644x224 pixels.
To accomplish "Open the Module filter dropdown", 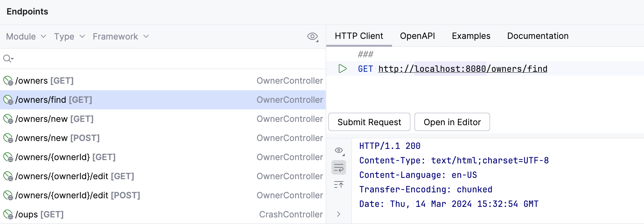I will (26, 37).
